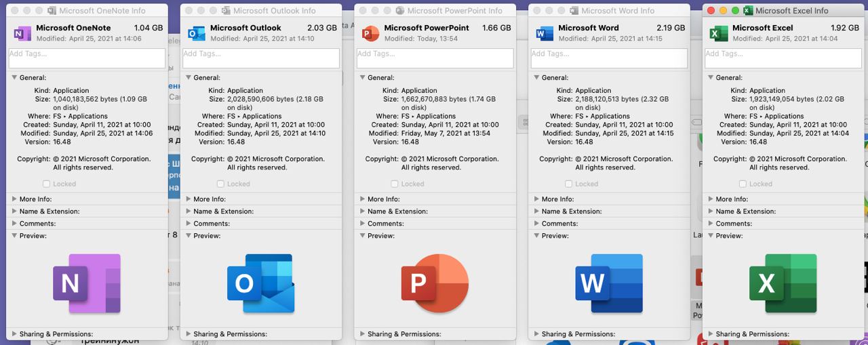The image size is (868, 345).
Task: Toggle Locked checkbox in OneNote Info
Action: (46, 184)
